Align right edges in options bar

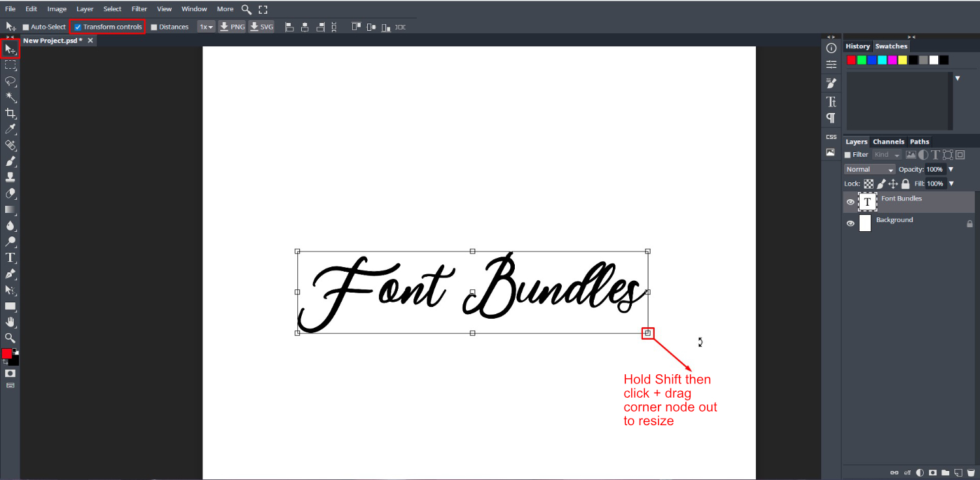pyautogui.click(x=320, y=27)
